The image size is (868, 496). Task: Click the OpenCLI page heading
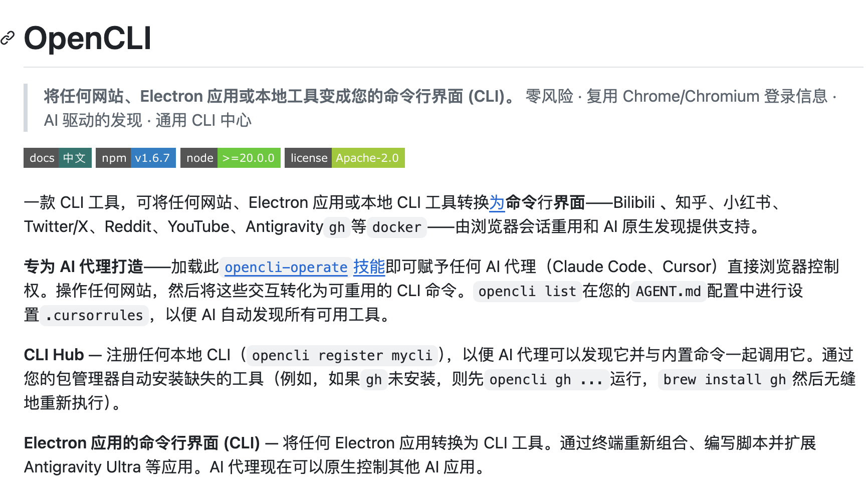pyautogui.click(x=88, y=38)
